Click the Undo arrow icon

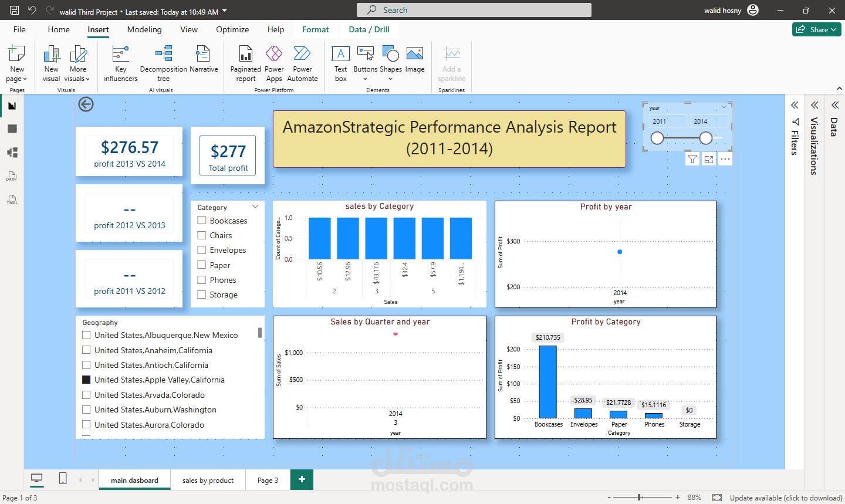(x=32, y=10)
